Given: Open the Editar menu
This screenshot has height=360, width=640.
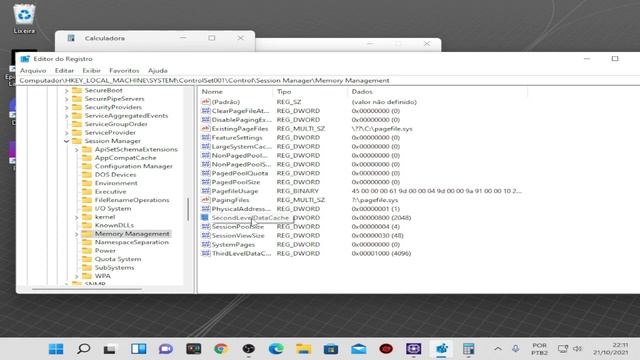Looking at the screenshot, I should (64, 71).
